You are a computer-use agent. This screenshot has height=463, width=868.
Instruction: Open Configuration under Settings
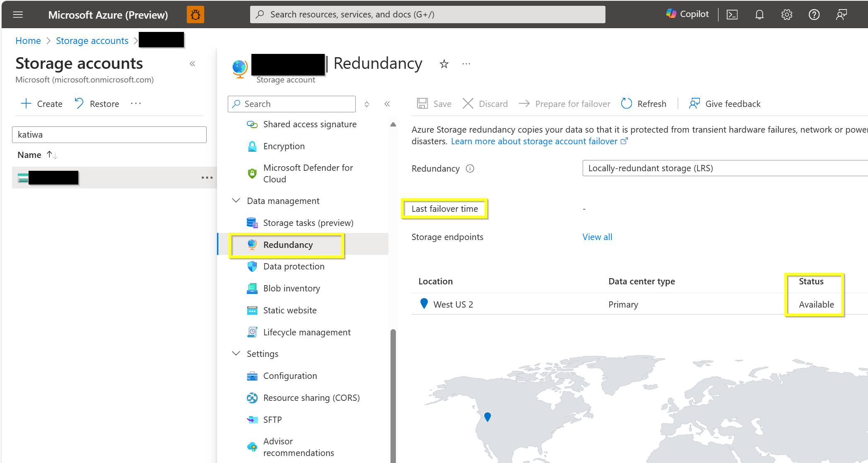click(290, 376)
